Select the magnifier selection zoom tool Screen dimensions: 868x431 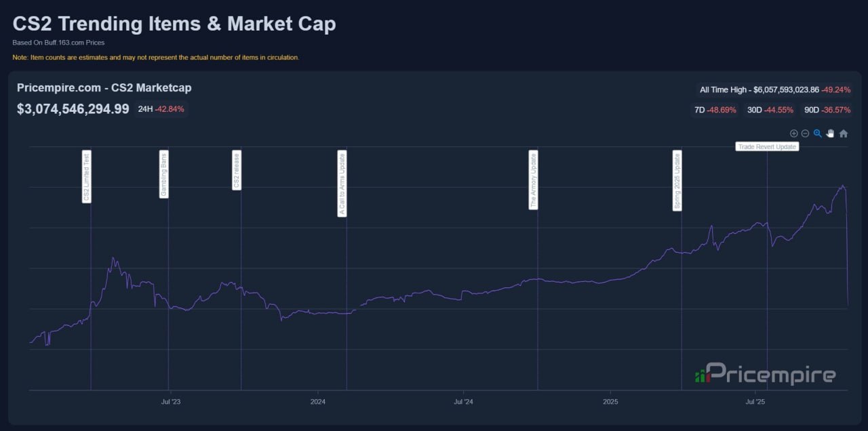818,134
